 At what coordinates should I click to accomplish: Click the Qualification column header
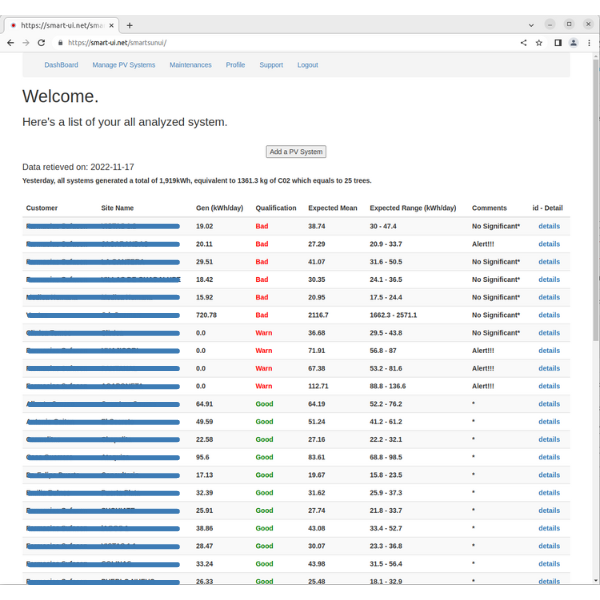[x=276, y=208]
